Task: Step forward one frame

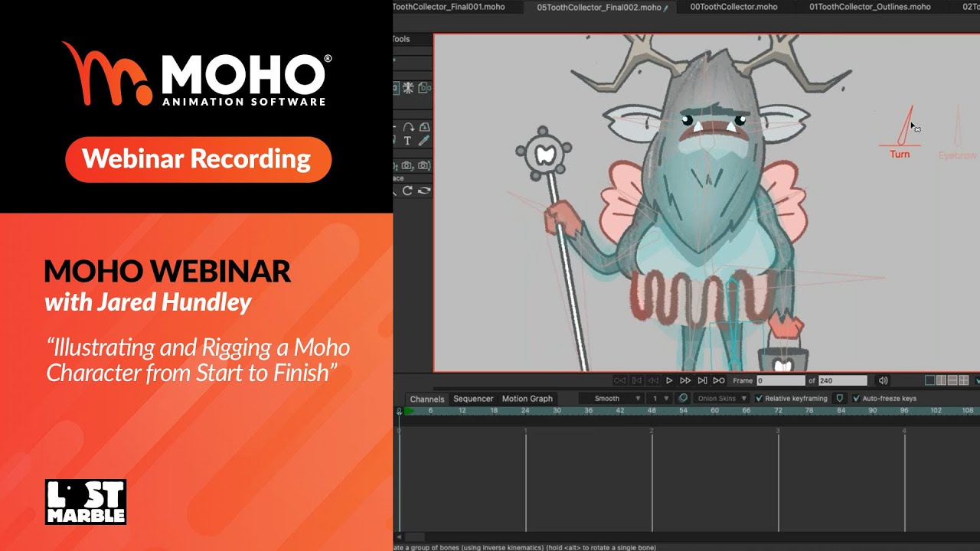Action: [702, 380]
